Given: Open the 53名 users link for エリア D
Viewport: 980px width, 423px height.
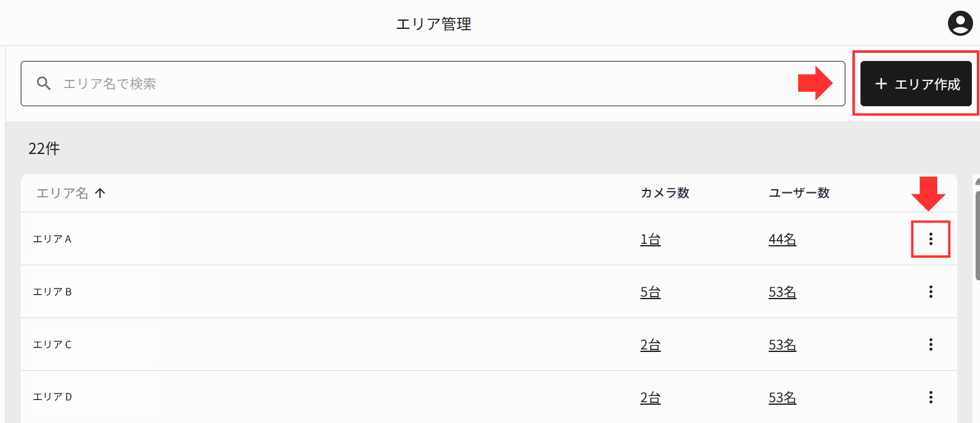Looking at the screenshot, I should click(782, 398).
